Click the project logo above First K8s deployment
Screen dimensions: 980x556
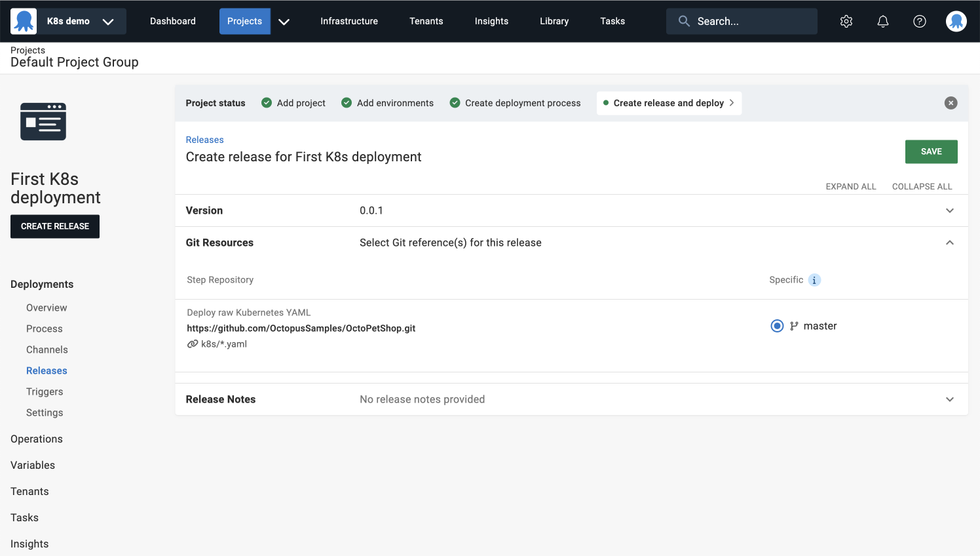click(x=43, y=121)
